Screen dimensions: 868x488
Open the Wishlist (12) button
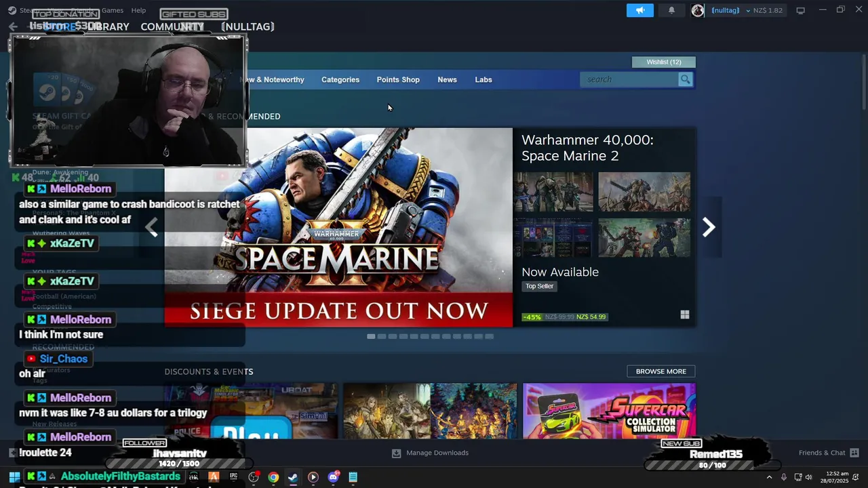[x=664, y=62]
